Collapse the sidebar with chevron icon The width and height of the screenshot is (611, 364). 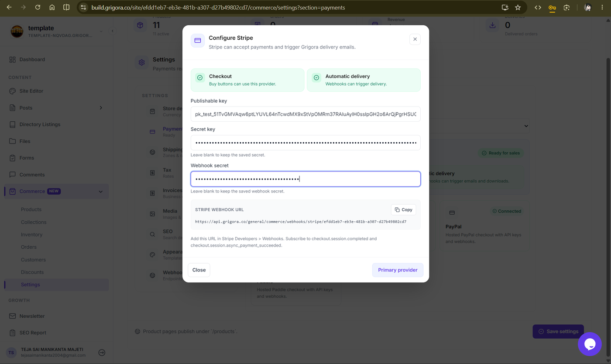click(x=113, y=31)
